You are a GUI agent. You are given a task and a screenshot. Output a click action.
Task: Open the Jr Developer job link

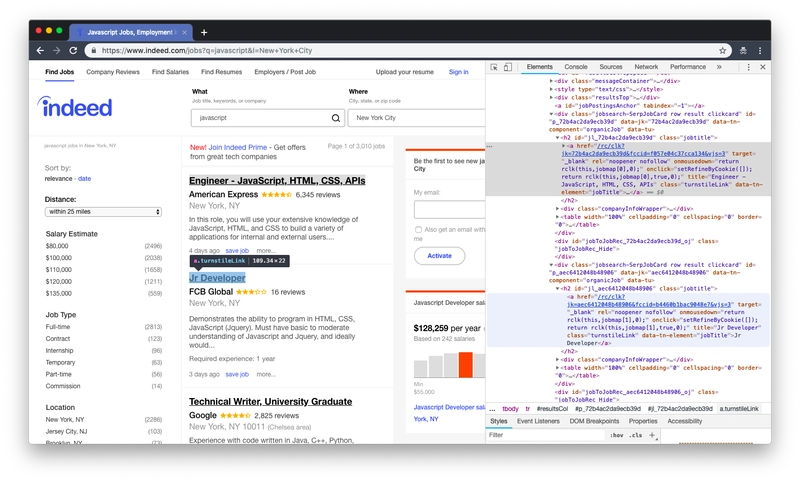[217, 278]
